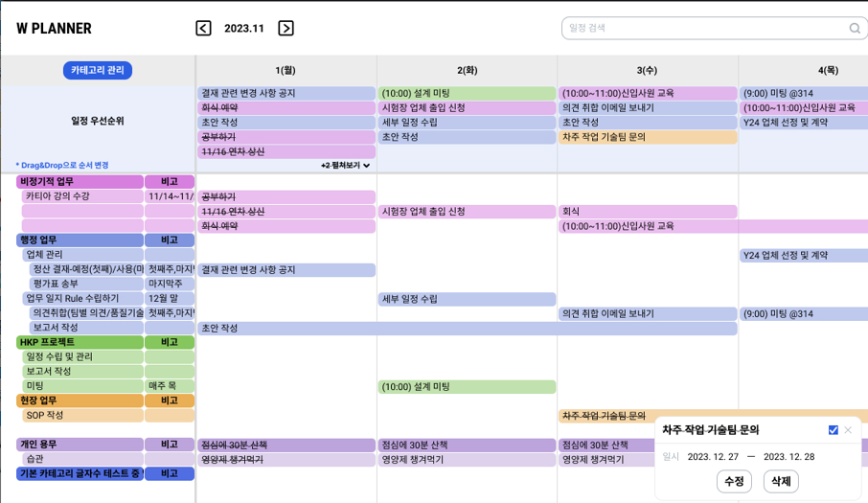The width and height of the screenshot is (868, 503).
Task: Click the 업무 일지 Rule 수립하기 subcategory
Action: pos(82,299)
